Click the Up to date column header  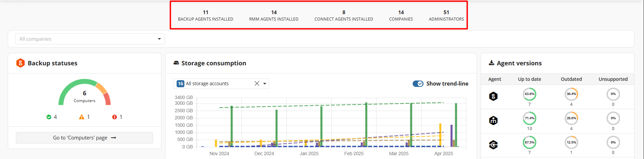[530, 79]
